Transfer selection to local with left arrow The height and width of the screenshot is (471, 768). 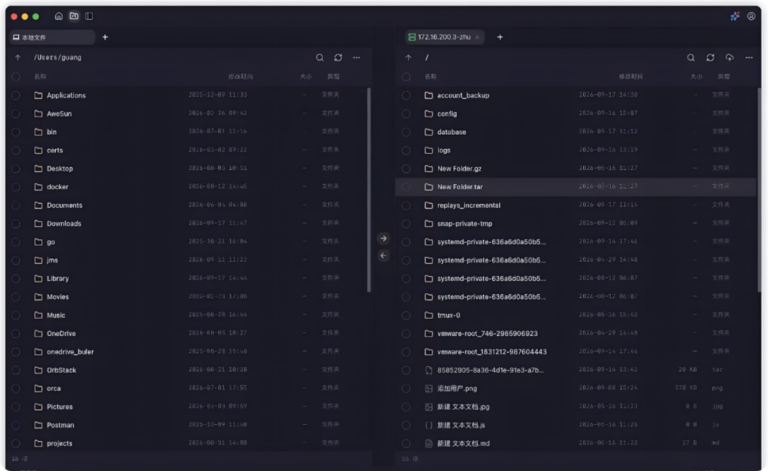tap(384, 256)
